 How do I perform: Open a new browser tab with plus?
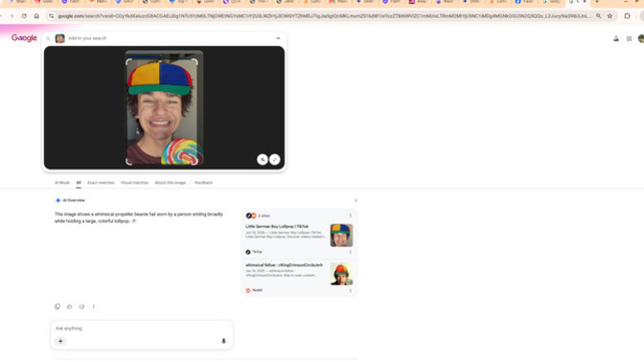click(597, 2)
